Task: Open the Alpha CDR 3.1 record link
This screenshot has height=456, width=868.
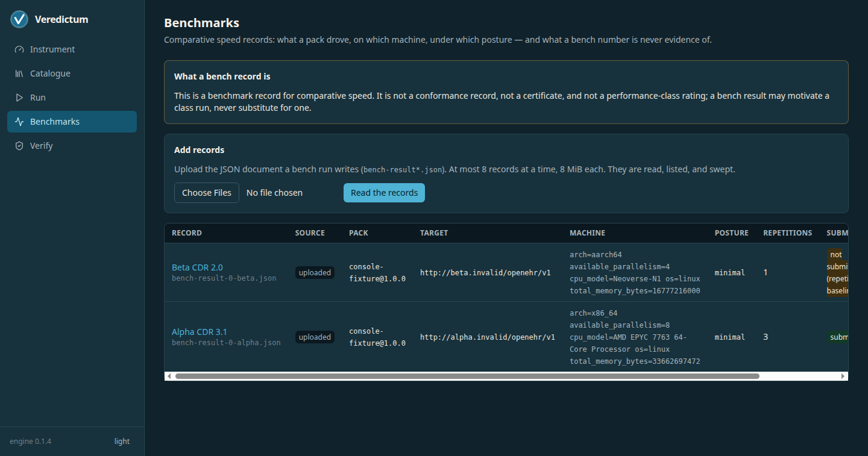Action: point(200,332)
